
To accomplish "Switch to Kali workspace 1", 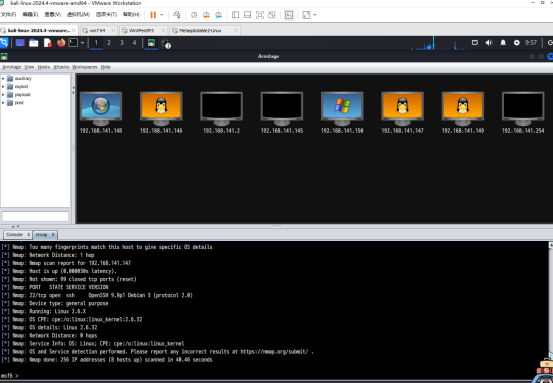I will click(x=96, y=43).
